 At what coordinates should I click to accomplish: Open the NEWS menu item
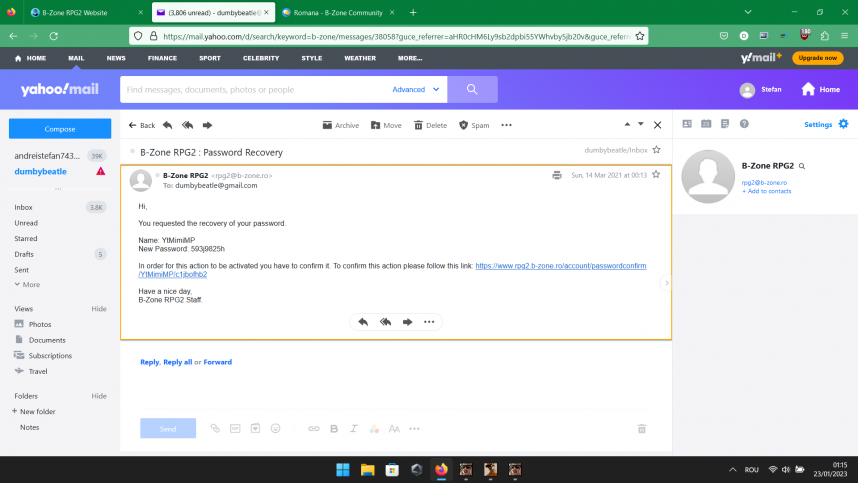116,58
